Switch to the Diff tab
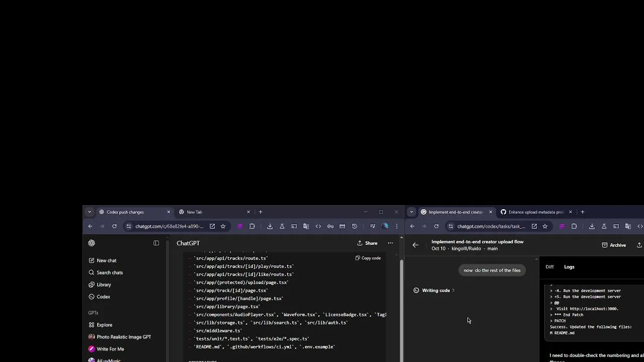644x362 pixels. (x=549, y=267)
